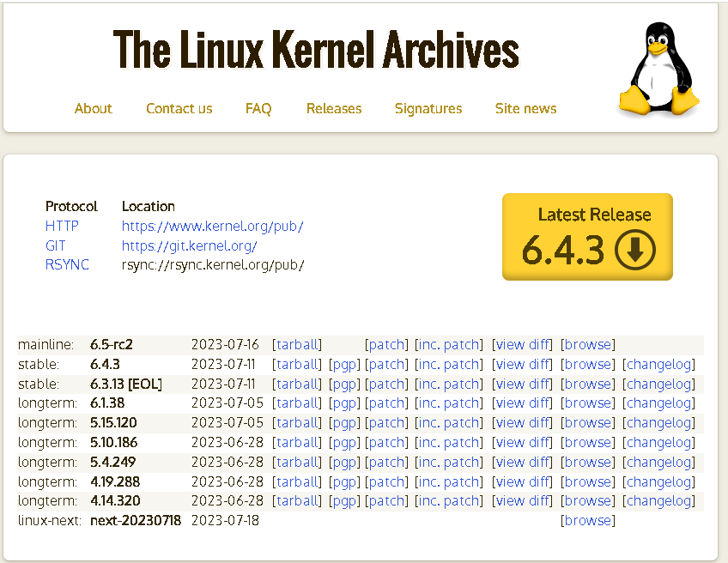View diff for longterm 4.19.288
The image size is (728, 563).
522,481
